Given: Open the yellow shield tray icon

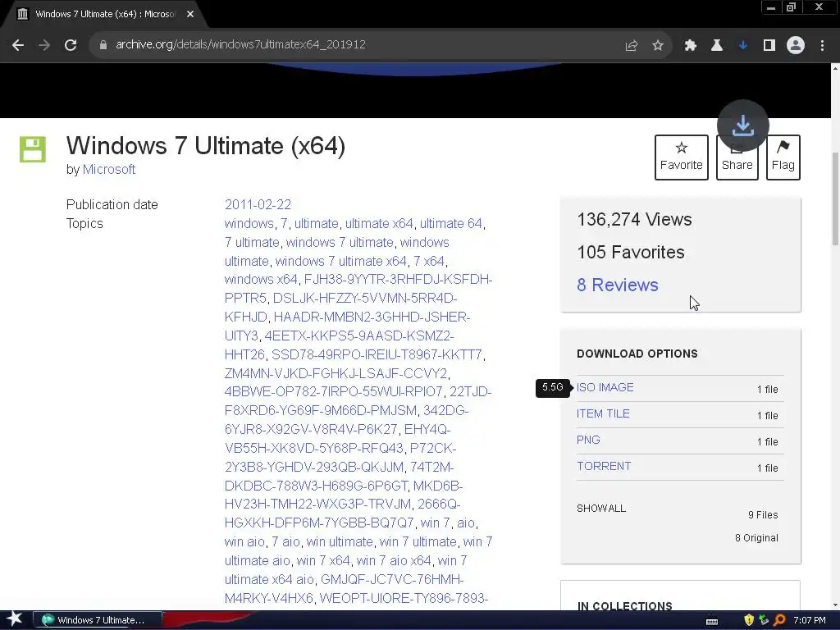Looking at the screenshot, I should (x=749, y=620).
